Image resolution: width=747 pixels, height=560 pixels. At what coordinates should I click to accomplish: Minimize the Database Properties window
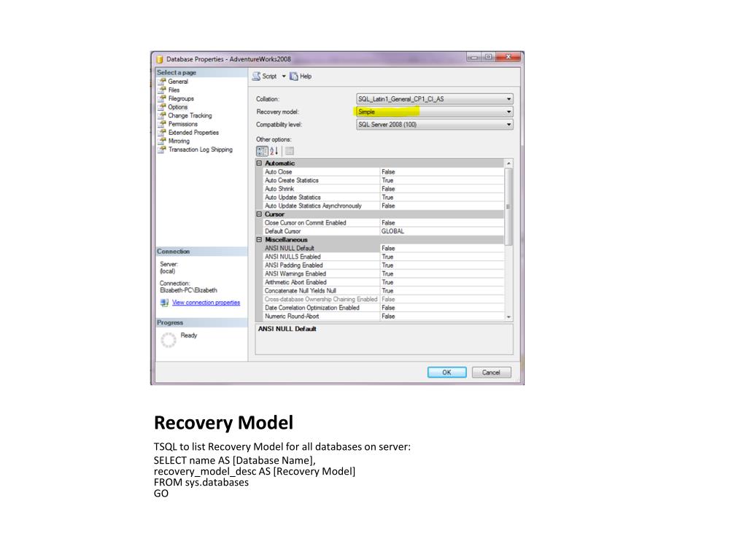point(474,57)
